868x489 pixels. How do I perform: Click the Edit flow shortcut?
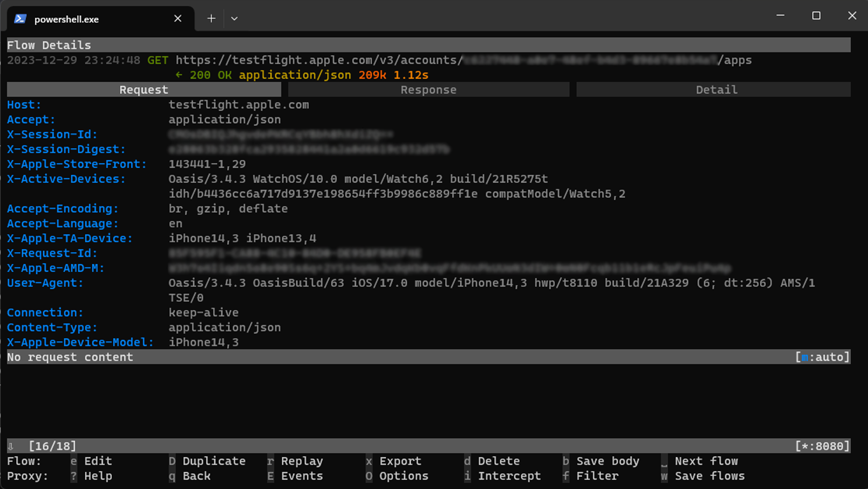pyautogui.click(x=91, y=461)
